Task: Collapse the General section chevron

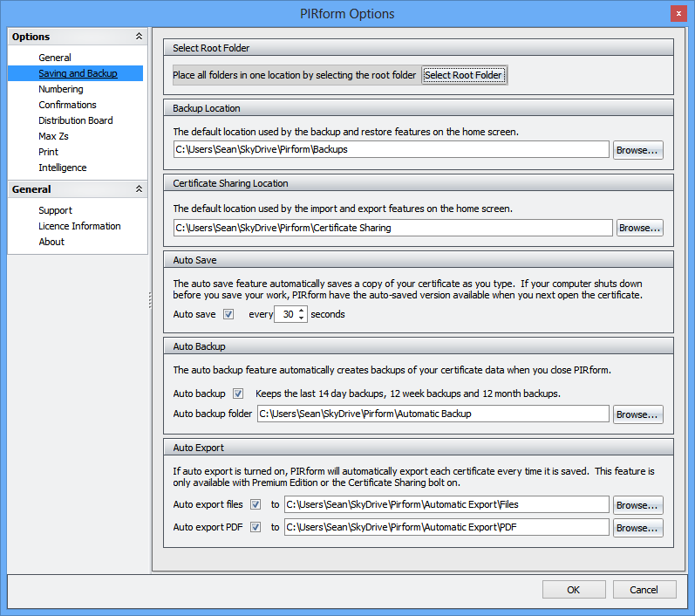Action: click(x=139, y=189)
